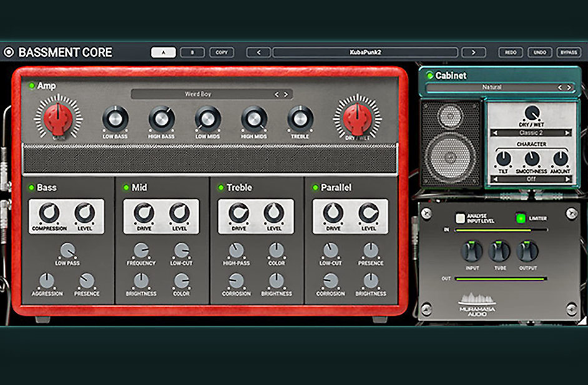The image size is (588, 385).
Task: Click the REDO button
Action: tap(511, 52)
